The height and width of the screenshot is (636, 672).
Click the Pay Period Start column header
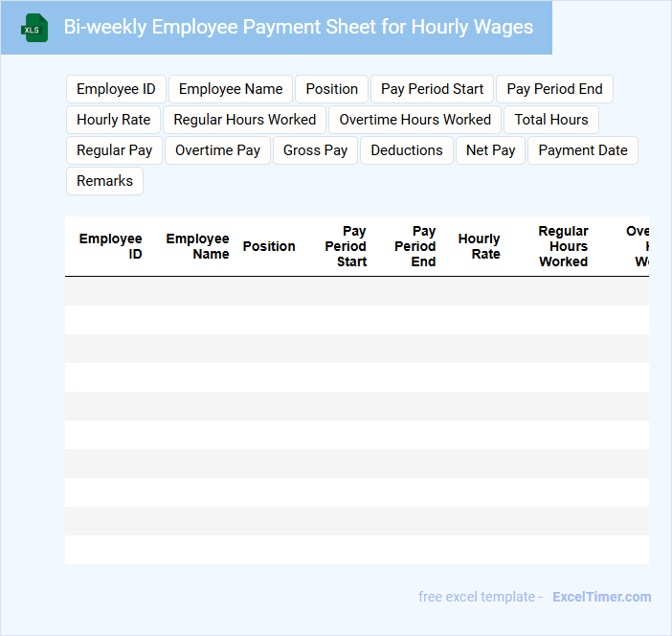click(346, 246)
